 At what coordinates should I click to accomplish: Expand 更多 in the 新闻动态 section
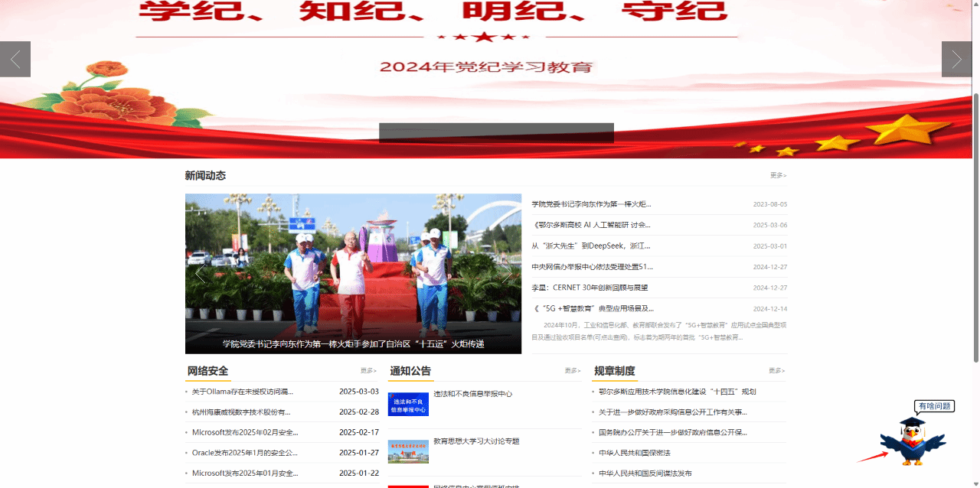click(x=778, y=176)
